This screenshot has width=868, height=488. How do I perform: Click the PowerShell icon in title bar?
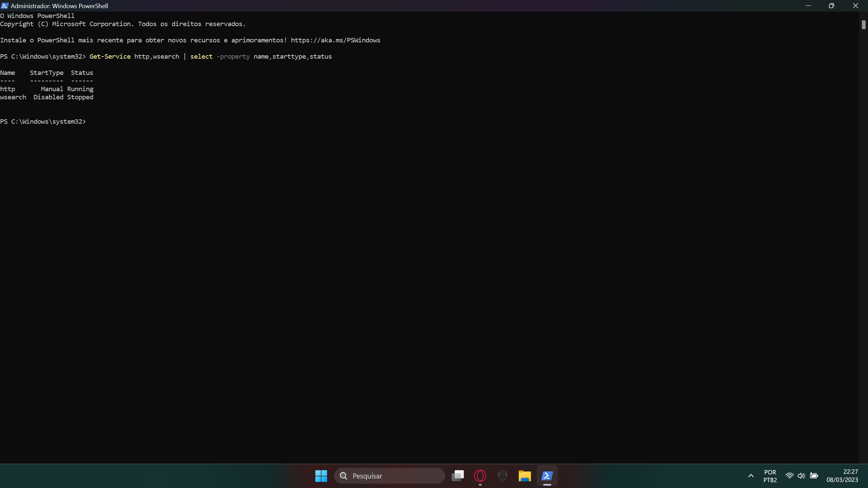[4, 6]
